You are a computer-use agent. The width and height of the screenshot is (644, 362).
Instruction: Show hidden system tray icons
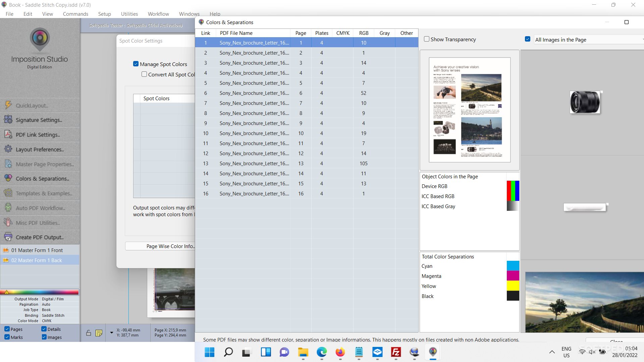(x=552, y=352)
